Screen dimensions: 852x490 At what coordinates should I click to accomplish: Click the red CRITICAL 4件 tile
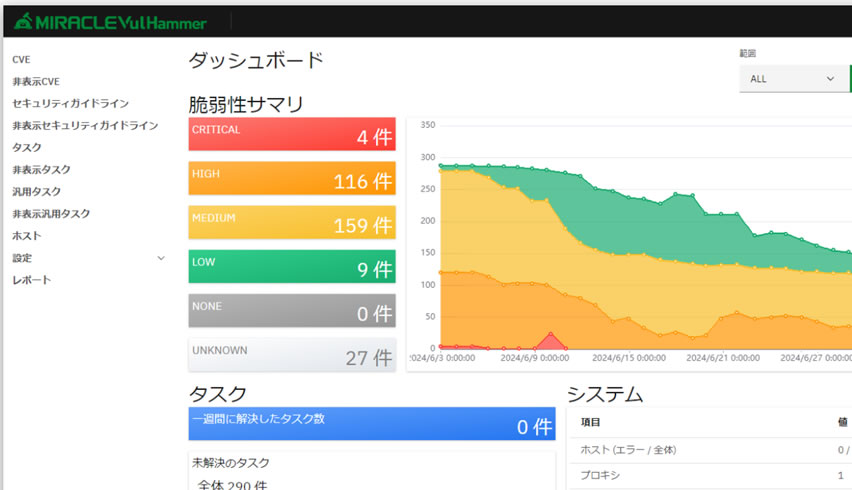(x=292, y=135)
